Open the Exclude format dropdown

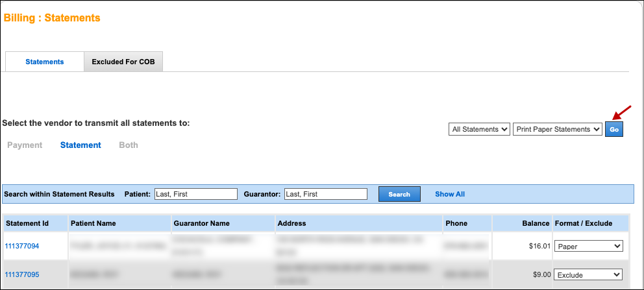pos(588,274)
